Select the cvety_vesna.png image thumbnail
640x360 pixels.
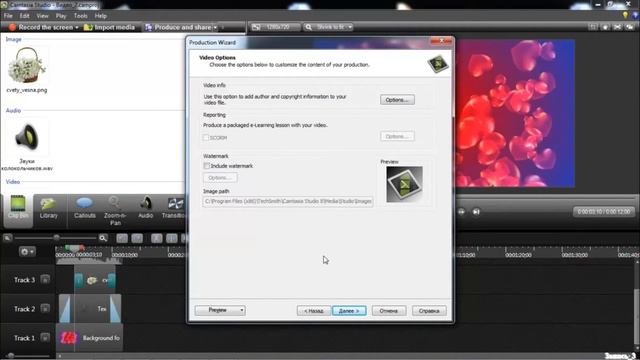click(x=27, y=65)
